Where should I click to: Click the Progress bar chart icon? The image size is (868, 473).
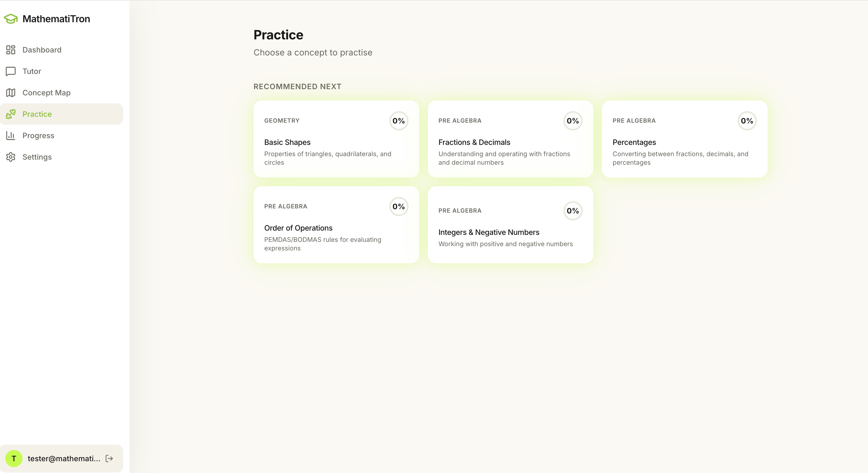pyautogui.click(x=11, y=136)
